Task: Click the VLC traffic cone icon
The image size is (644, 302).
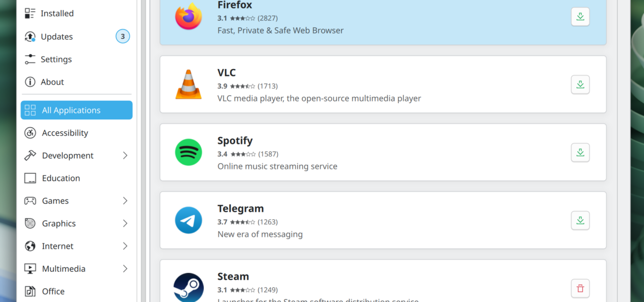Action: 188,85
